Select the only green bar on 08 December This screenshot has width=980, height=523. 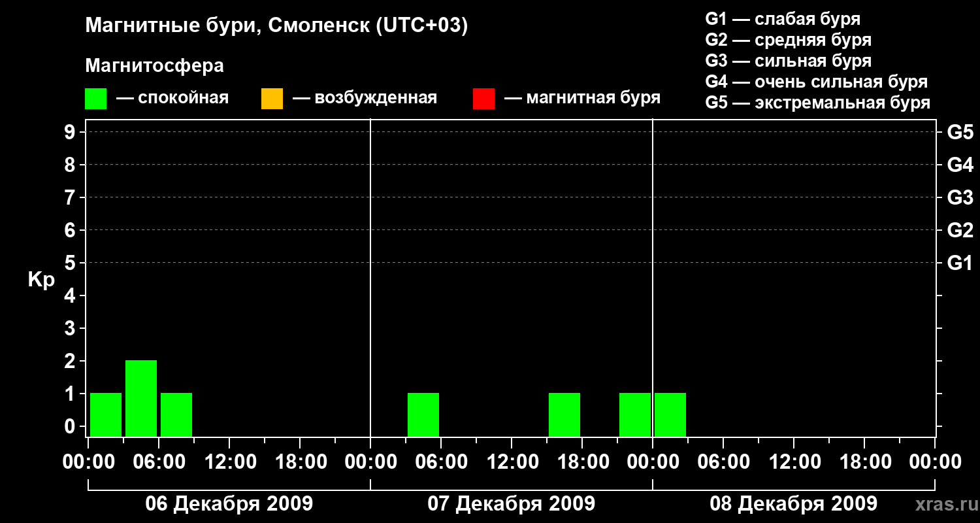(670, 414)
